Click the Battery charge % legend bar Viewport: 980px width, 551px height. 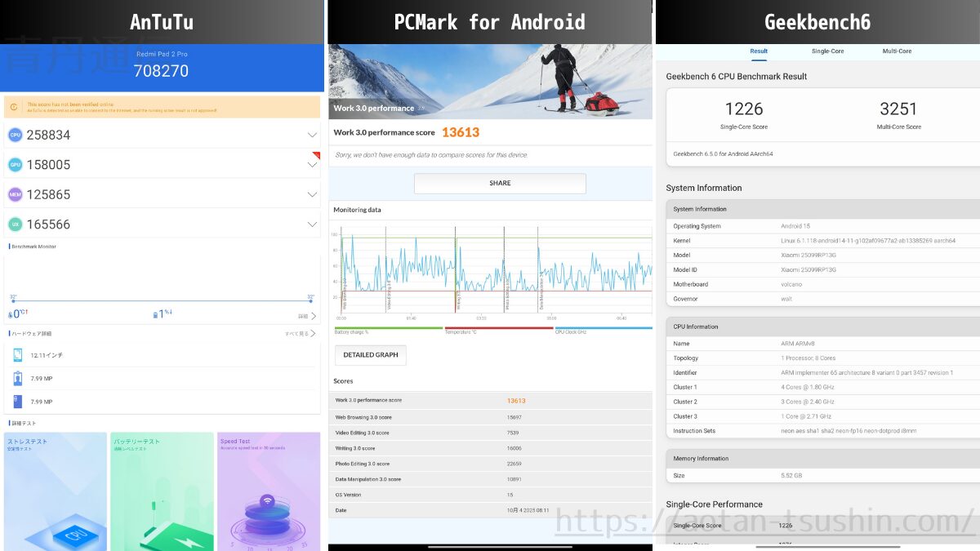388,329
